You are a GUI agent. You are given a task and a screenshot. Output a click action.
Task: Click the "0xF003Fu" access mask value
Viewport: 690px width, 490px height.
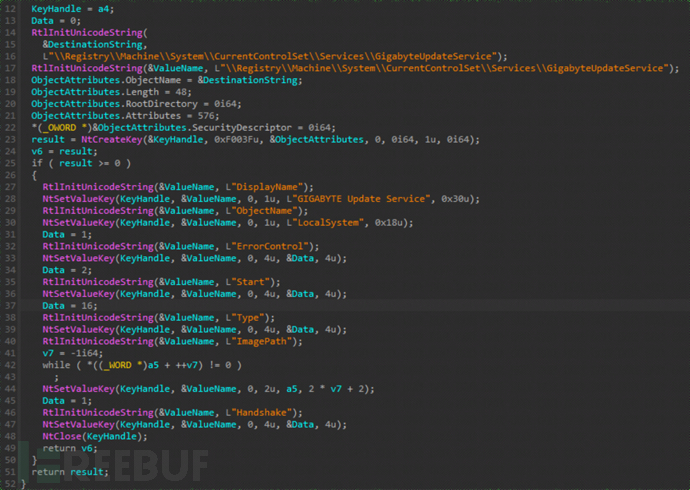tap(236, 139)
